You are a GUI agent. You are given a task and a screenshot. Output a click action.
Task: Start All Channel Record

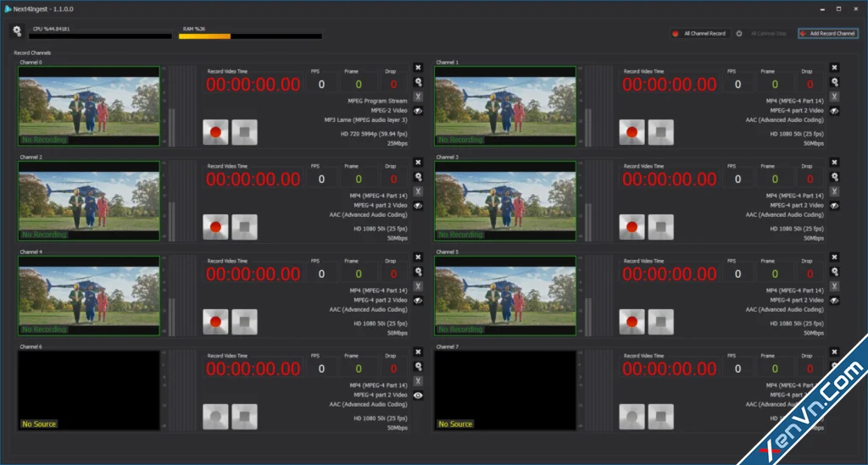699,34
